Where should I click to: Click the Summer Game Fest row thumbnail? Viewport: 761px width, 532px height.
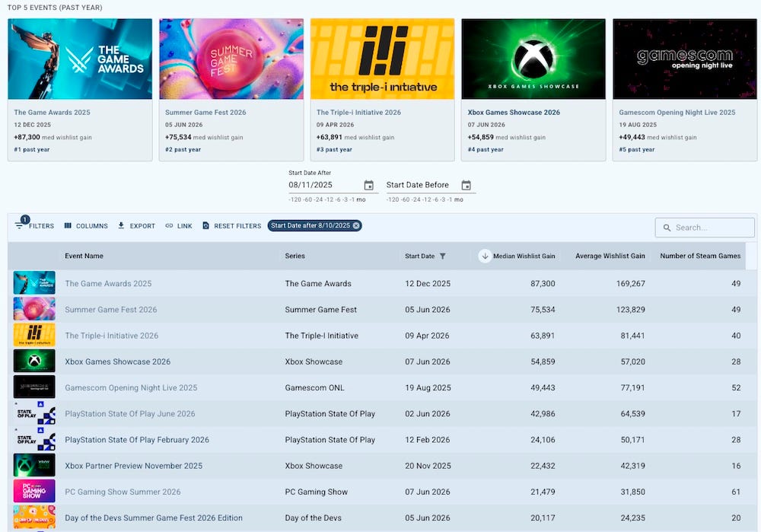click(34, 309)
